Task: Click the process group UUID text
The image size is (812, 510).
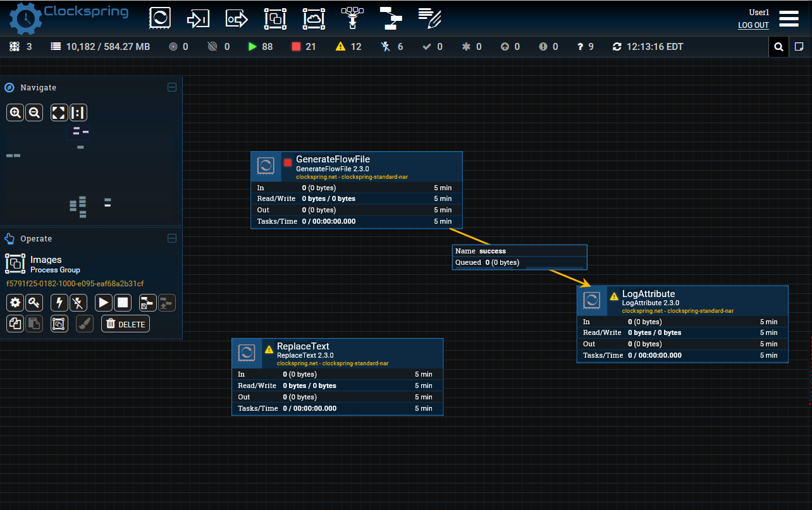Action: point(75,284)
